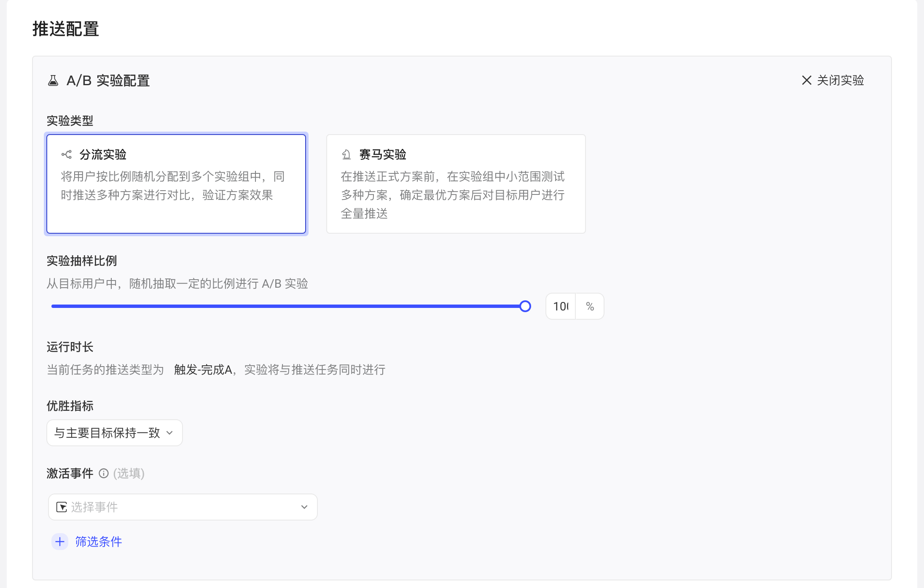Image resolution: width=924 pixels, height=588 pixels.
Task: Click the 从目标用户中 sampling description text
Action: [x=177, y=283]
